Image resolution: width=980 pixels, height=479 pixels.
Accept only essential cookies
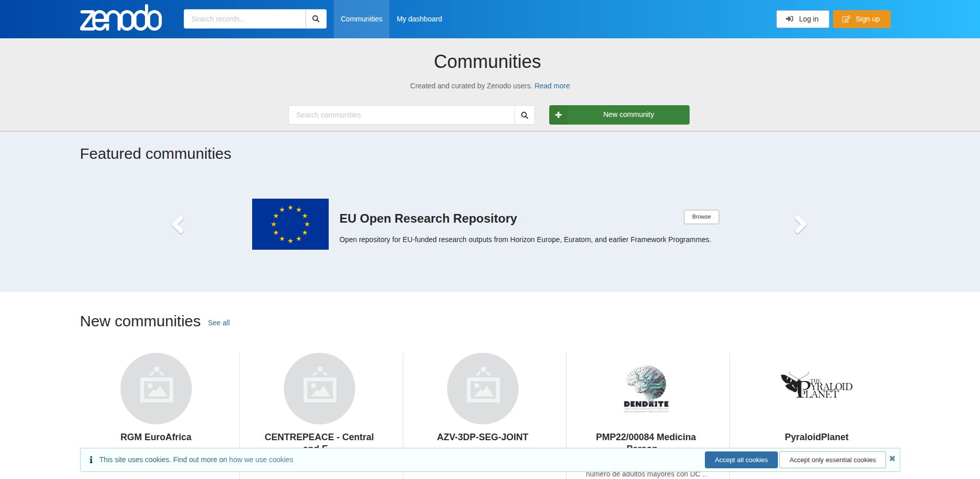[832, 460]
